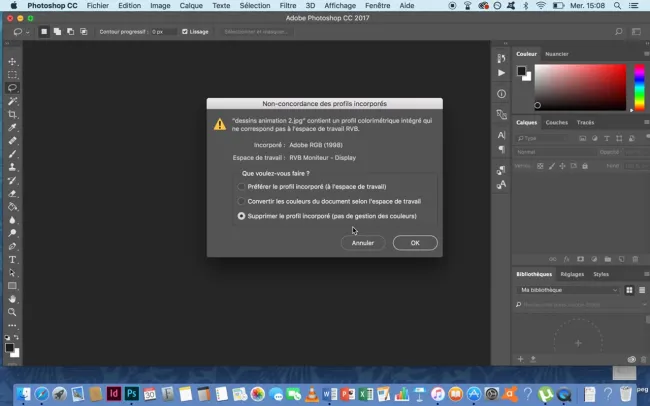Select the Move tool

[12, 61]
